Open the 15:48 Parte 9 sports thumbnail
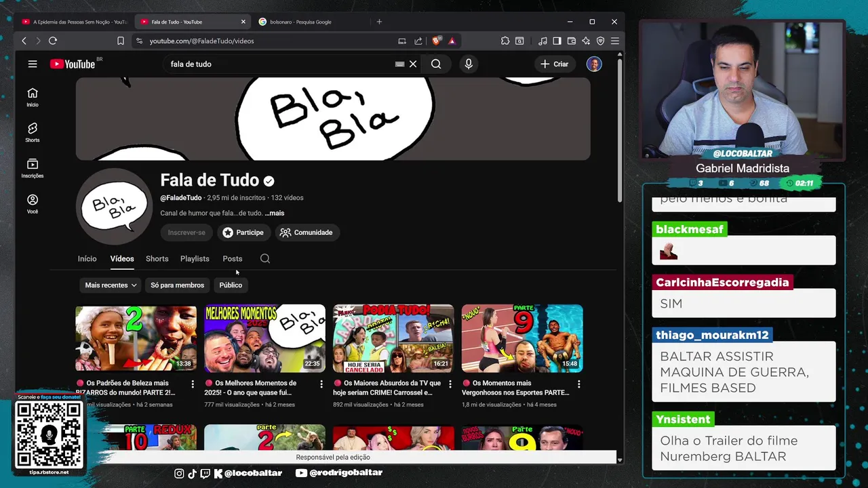868x488 pixels. point(522,338)
